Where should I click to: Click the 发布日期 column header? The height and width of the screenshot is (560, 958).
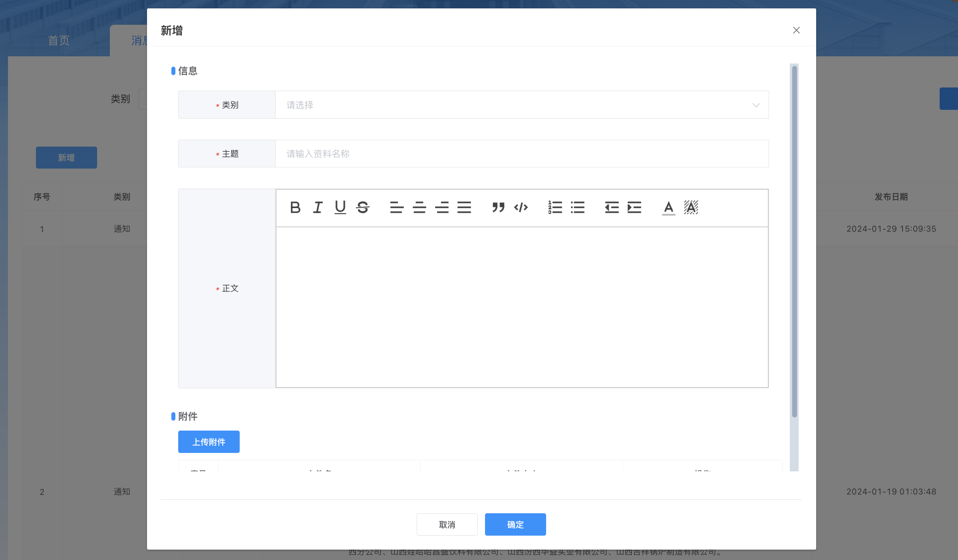pyautogui.click(x=891, y=197)
